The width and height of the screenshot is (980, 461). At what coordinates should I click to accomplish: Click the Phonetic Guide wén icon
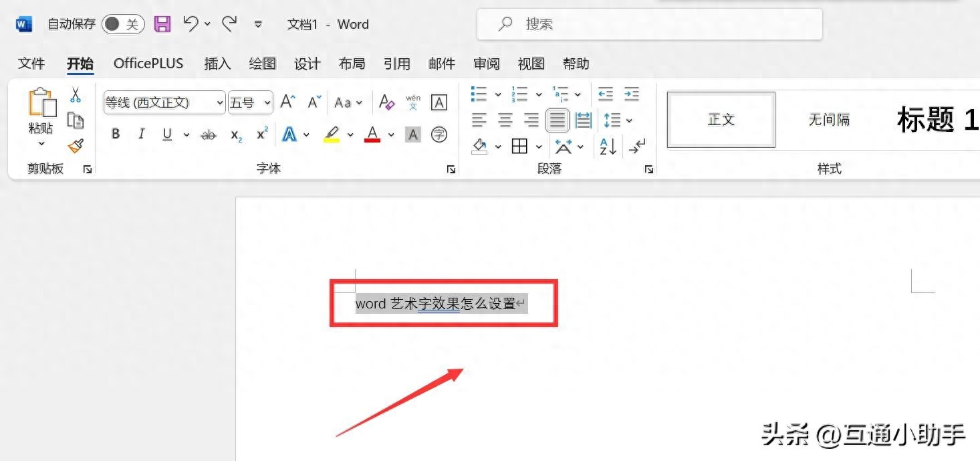413,102
